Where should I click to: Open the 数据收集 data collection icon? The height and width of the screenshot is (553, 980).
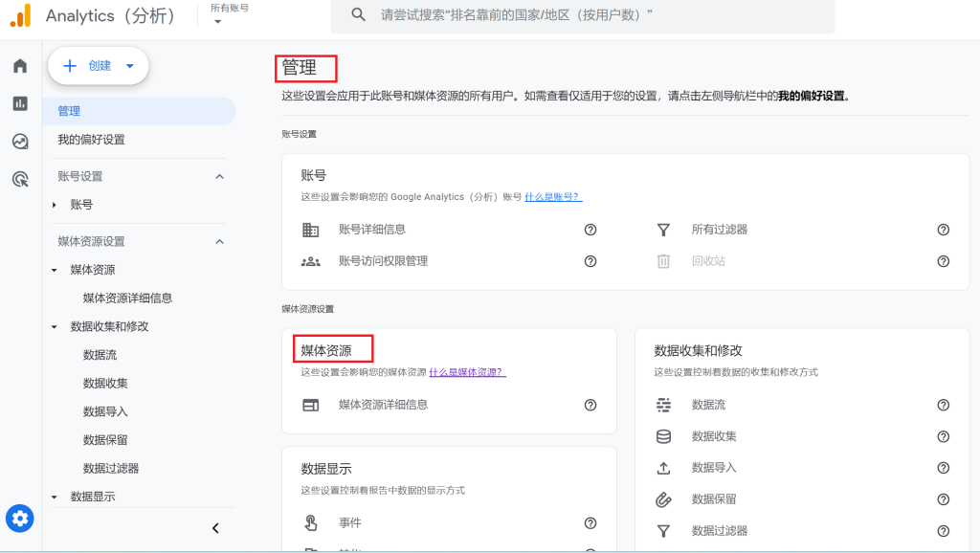(663, 436)
